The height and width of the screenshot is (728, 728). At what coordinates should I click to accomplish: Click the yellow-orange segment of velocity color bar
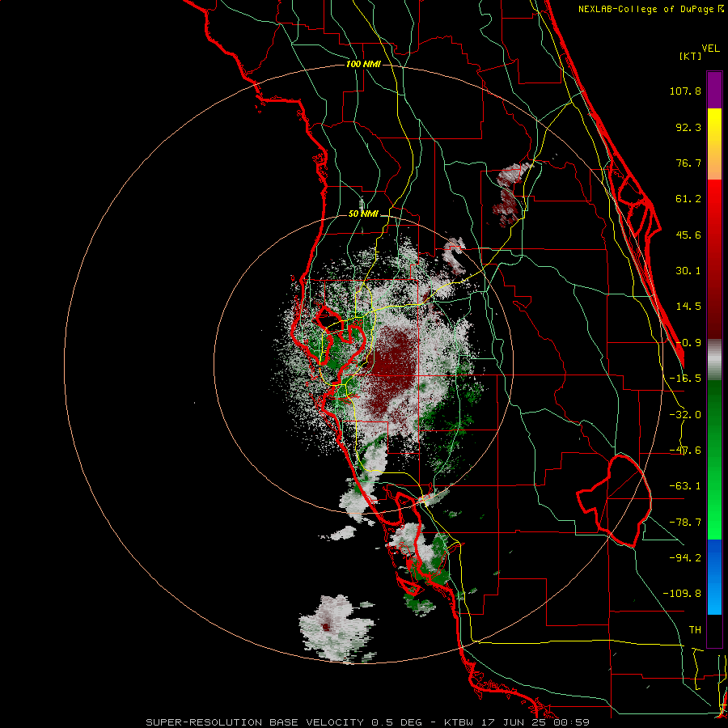[714, 144]
